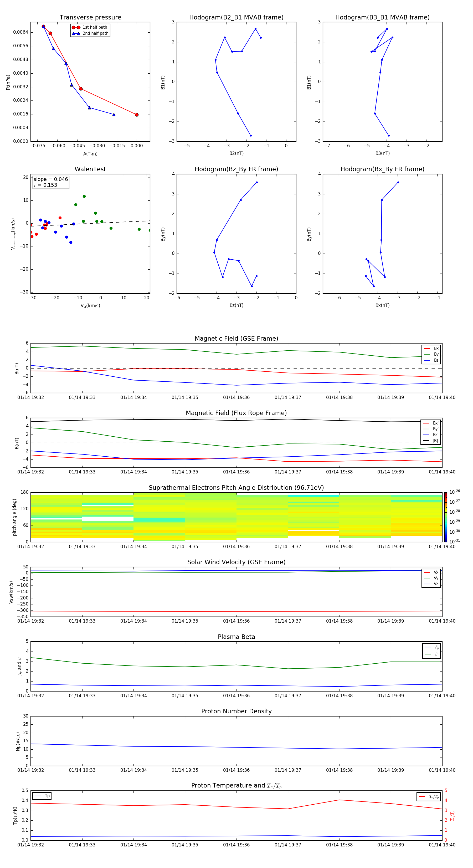This screenshot has width=473, height=868.
Task: Click the 'B3(nT)' x-axis label
Action: coord(382,153)
